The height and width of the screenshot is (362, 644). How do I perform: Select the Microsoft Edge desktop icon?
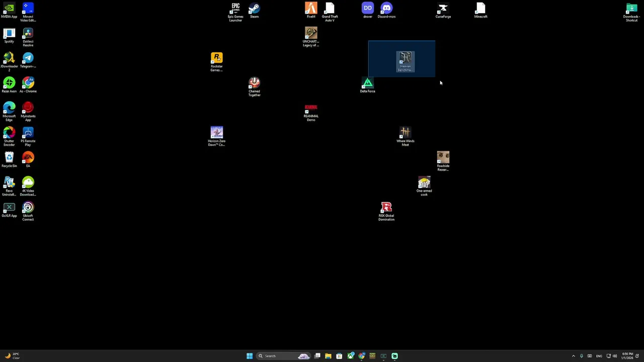(9, 112)
